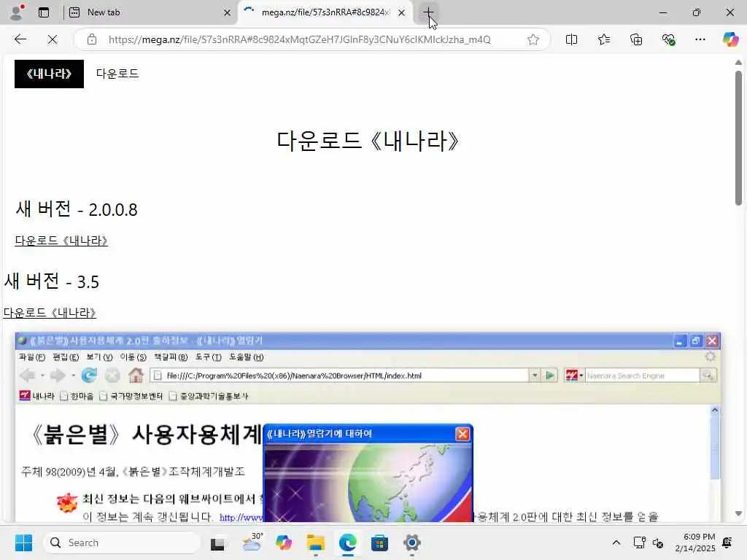Open notification bell in tray
The image size is (747, 560).
(x=727, y=542)
